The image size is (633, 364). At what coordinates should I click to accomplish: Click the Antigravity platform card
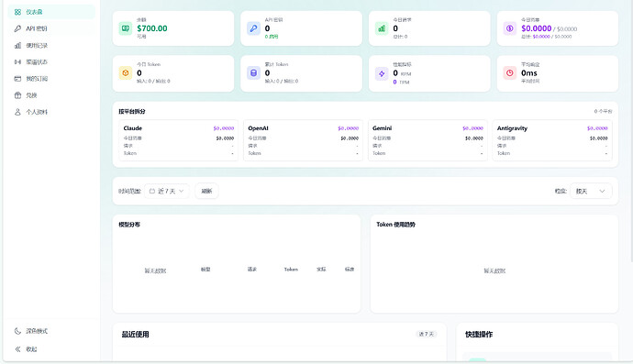pyautogui.click(x=552, y=140)
